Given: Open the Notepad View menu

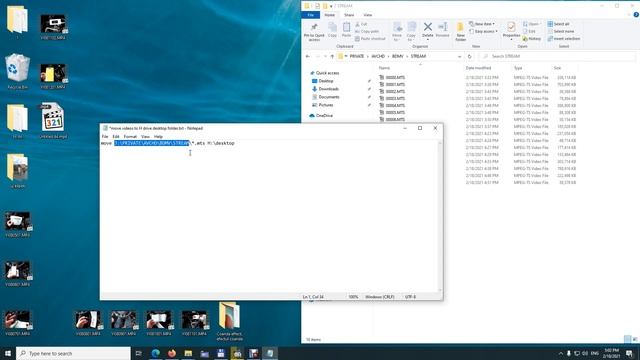Looking at the screenshot, I should (x=145, y=136).
